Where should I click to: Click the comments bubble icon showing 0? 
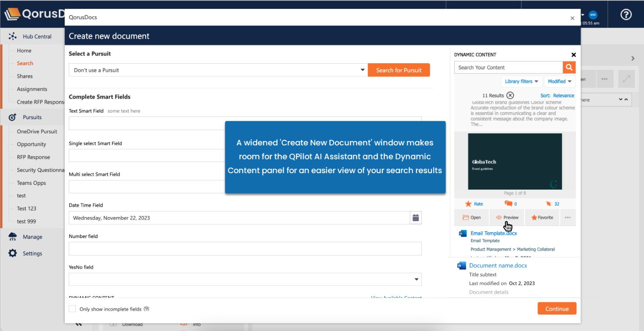tap(508, 204)
